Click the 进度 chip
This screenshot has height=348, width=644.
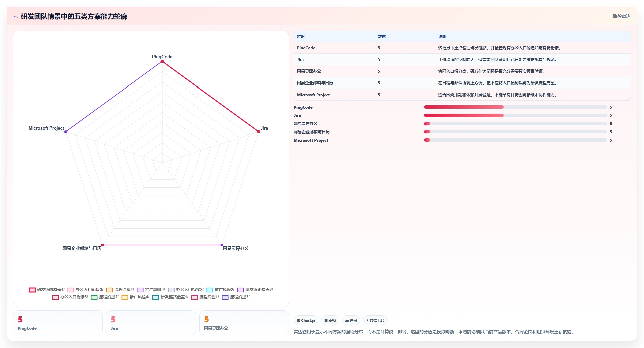click(x=351, y=320)
